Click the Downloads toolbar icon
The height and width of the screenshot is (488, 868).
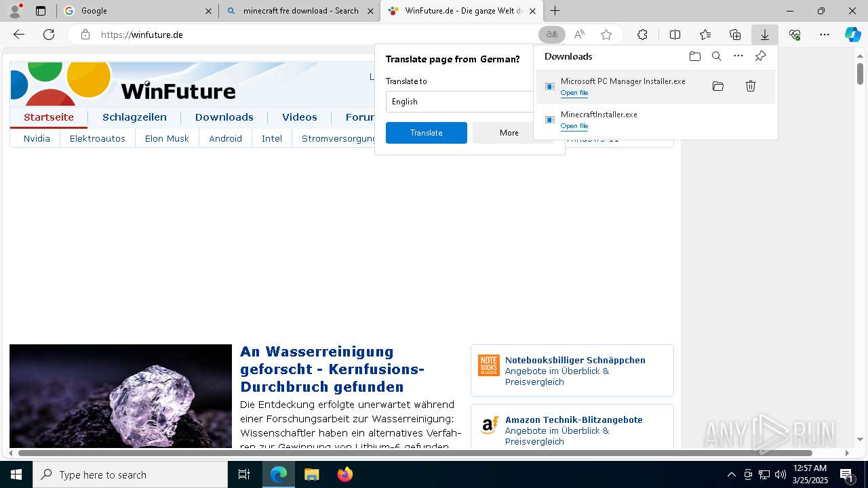click(765, 35)
